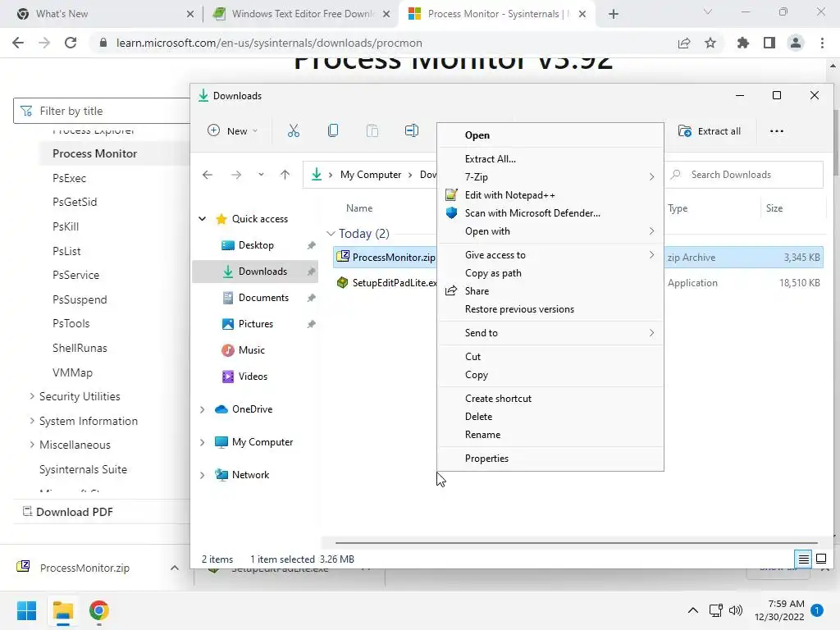The image size is (840, 630).
Task: Reload the Chrome page
Action: [71, 43]
